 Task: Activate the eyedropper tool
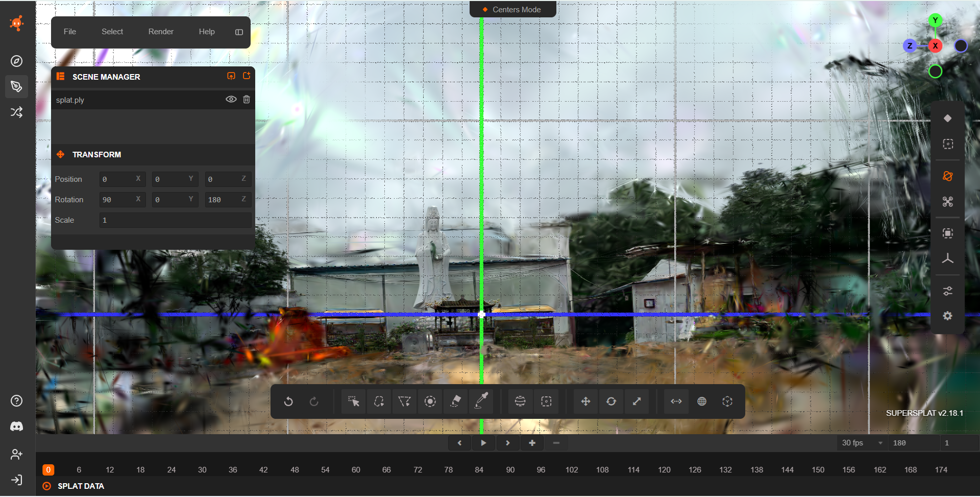pos(481,401)
